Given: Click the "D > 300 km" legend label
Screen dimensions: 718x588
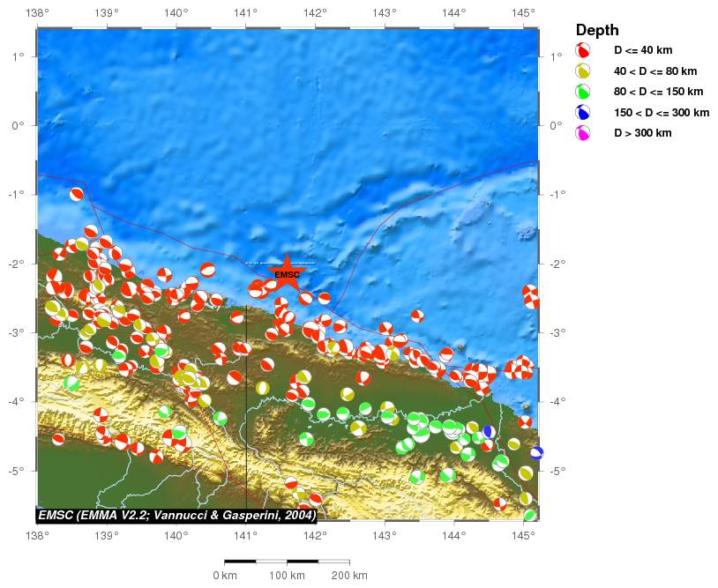Looking at the screenshot, I should click(647, 134).
